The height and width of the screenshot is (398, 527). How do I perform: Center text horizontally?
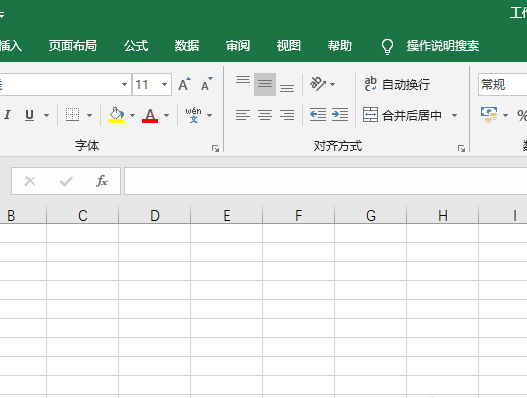tap(265, 115)
